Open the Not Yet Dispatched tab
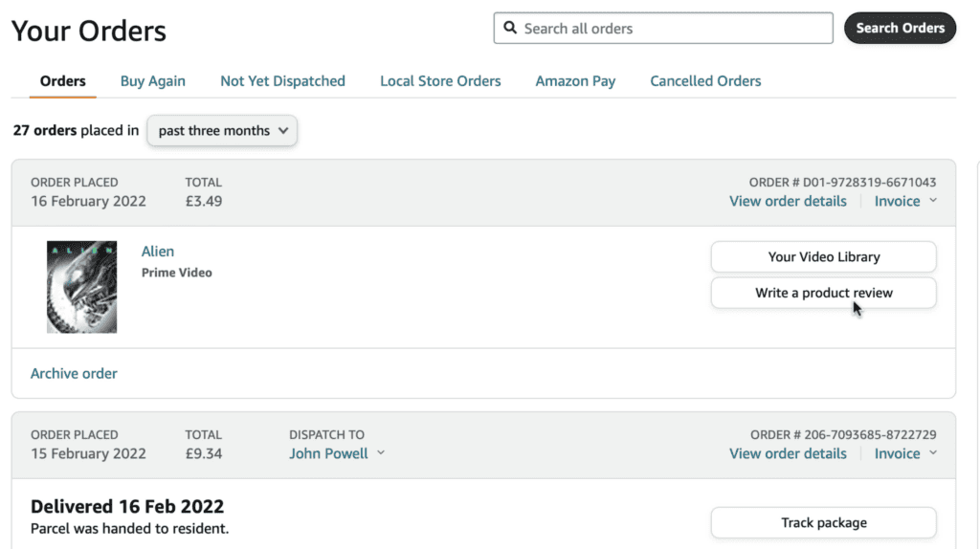Image resolution: width=980 pixels, height=549 pixels. 282,81
